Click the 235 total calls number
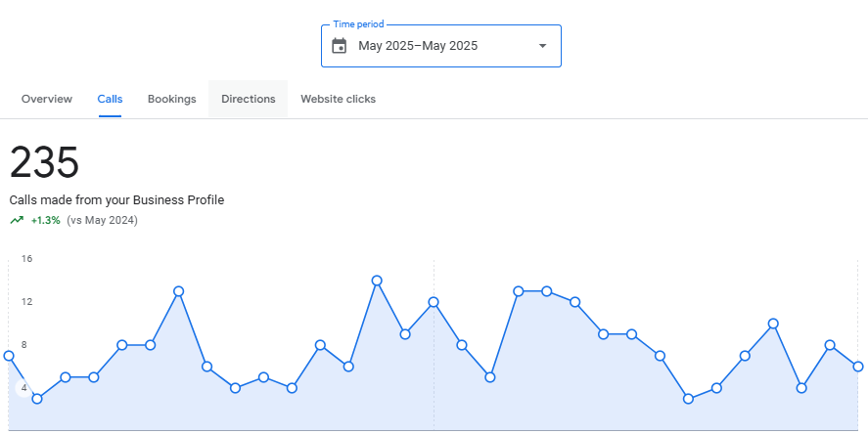Viewport: 868px width, 434px height. [44, 161]
